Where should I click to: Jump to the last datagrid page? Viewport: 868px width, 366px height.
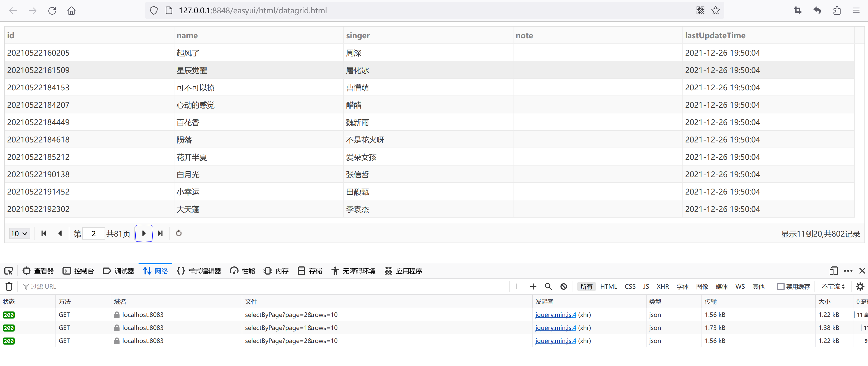(160, 233)
